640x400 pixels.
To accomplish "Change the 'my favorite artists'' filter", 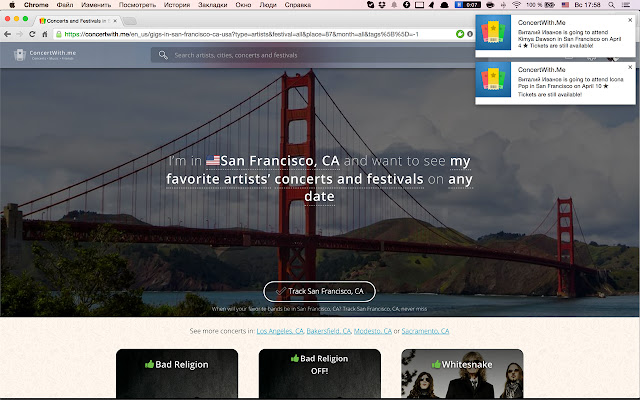I will 318,170.
